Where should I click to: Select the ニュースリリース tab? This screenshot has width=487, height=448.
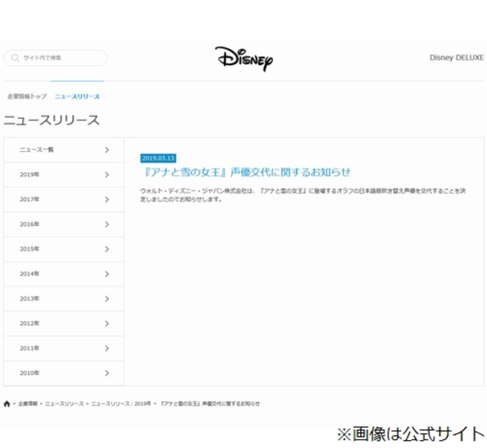coord(77,97)
